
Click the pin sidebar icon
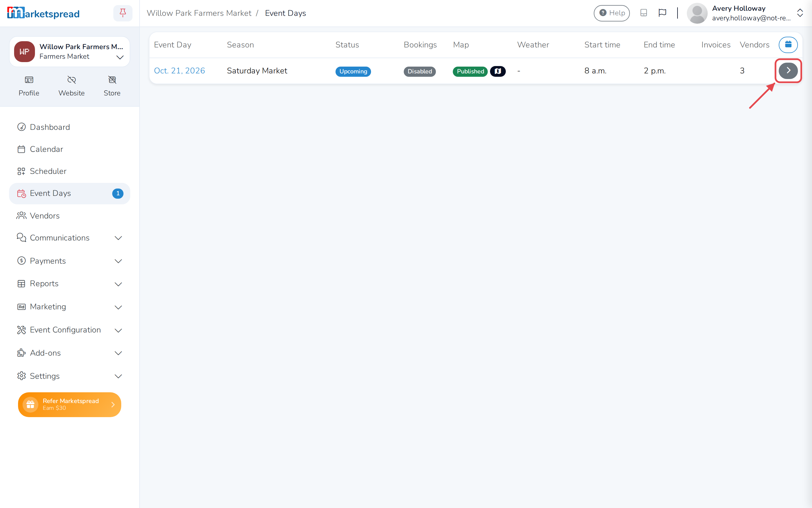point(123,13)
